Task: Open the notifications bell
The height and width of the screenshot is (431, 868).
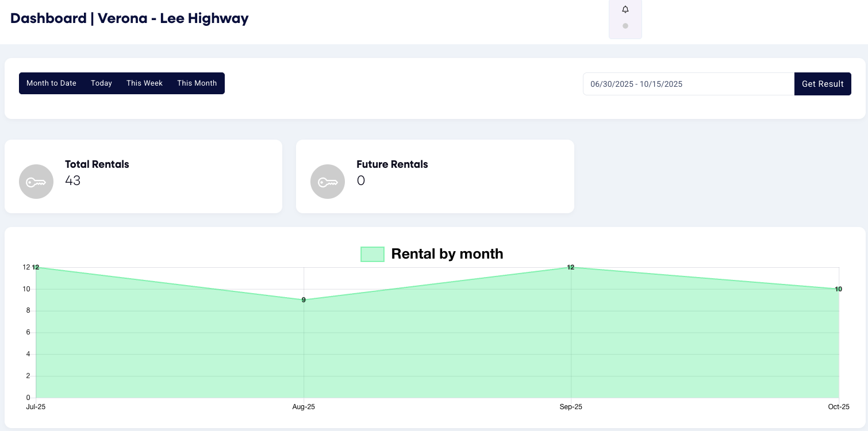Action: tap(625, 9)
